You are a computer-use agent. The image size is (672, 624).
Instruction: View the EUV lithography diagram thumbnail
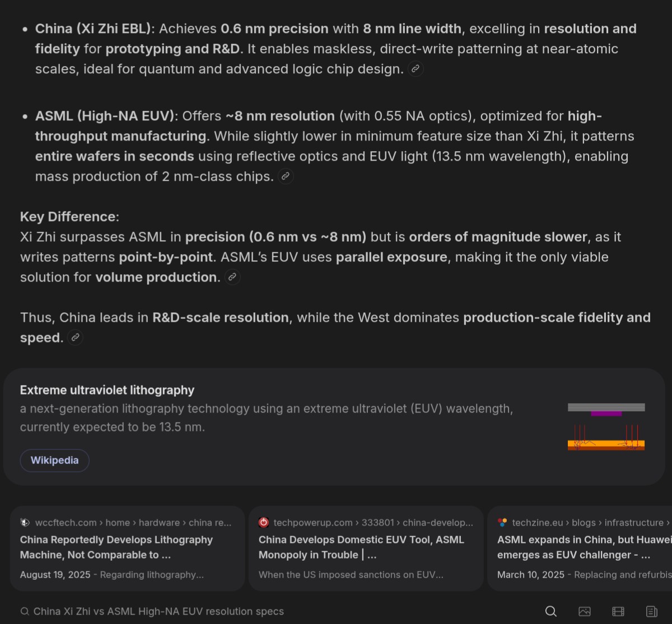coord(606,426)
